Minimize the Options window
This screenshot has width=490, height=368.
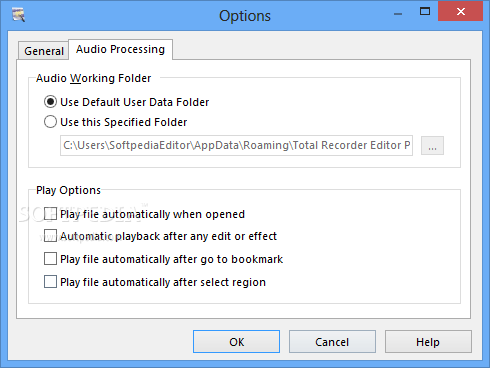(x=398, y=12)
